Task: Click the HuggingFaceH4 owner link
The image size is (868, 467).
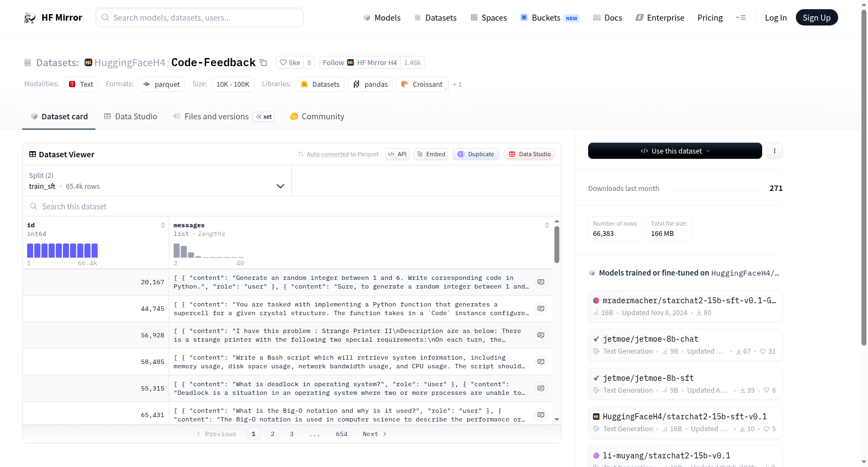Action: click(x=130, y=62)
